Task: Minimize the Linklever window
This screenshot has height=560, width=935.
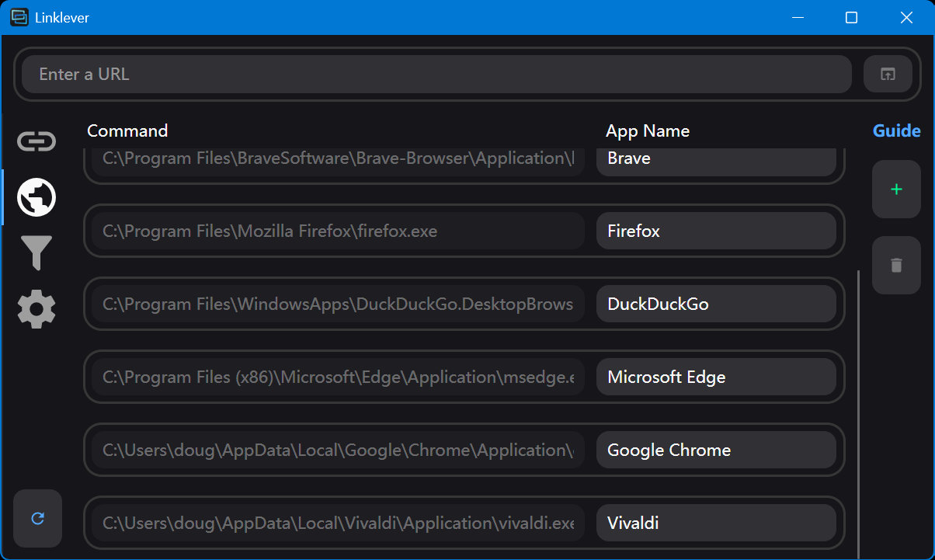Action: [798, 17]
